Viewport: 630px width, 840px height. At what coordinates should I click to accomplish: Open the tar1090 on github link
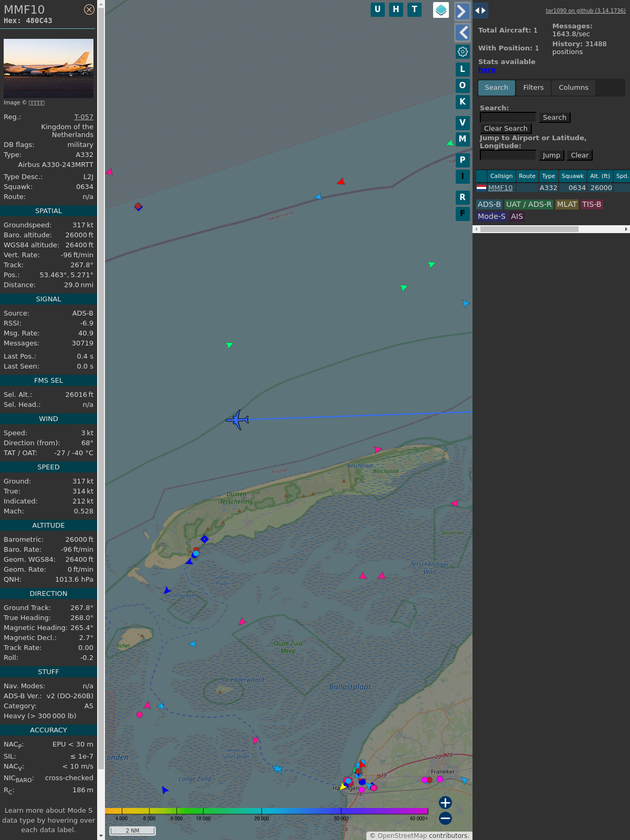(x=585, y=10)
